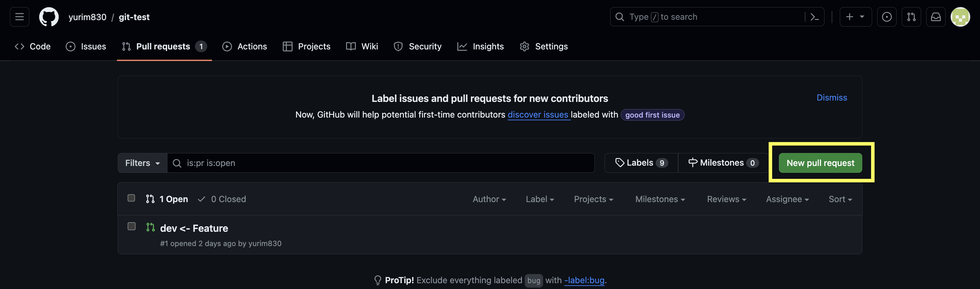
Task: Expand the Milestones filter dropdown
Action: coord(660,199)
